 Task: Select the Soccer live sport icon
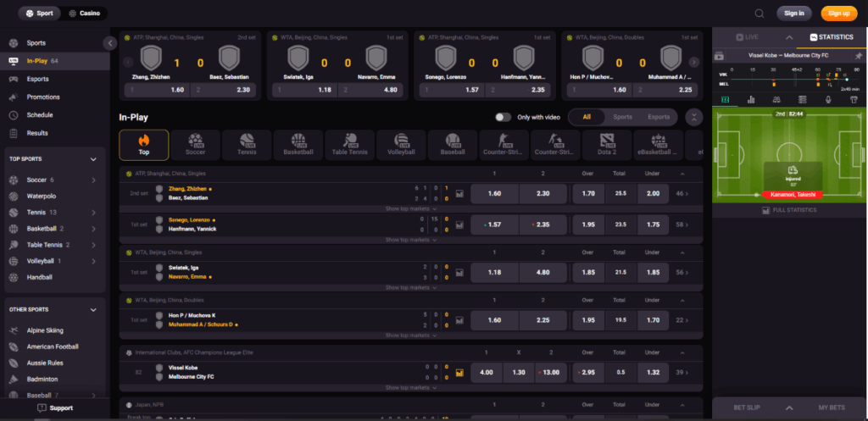tap(195, 145)
